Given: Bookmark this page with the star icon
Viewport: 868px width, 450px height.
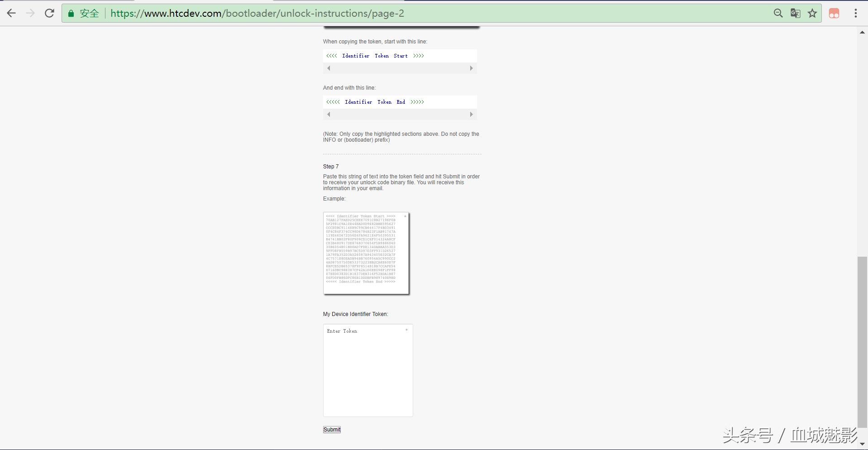Looking at the screenshot, I should 812,13.
